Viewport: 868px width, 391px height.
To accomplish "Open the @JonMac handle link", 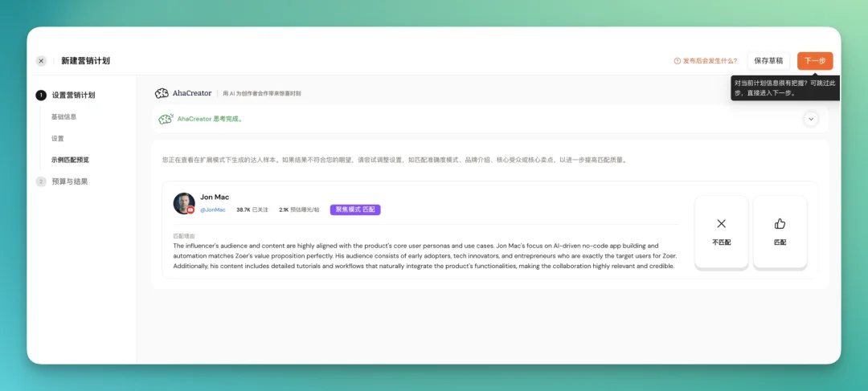I will (x=213, y=210).
